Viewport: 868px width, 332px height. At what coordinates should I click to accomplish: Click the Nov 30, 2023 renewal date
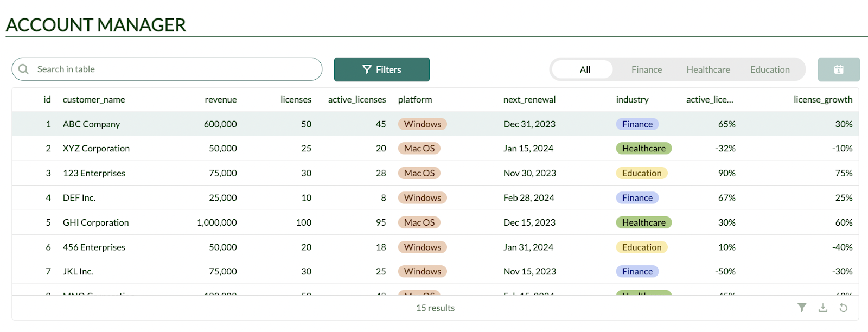(x=529, y=173)
